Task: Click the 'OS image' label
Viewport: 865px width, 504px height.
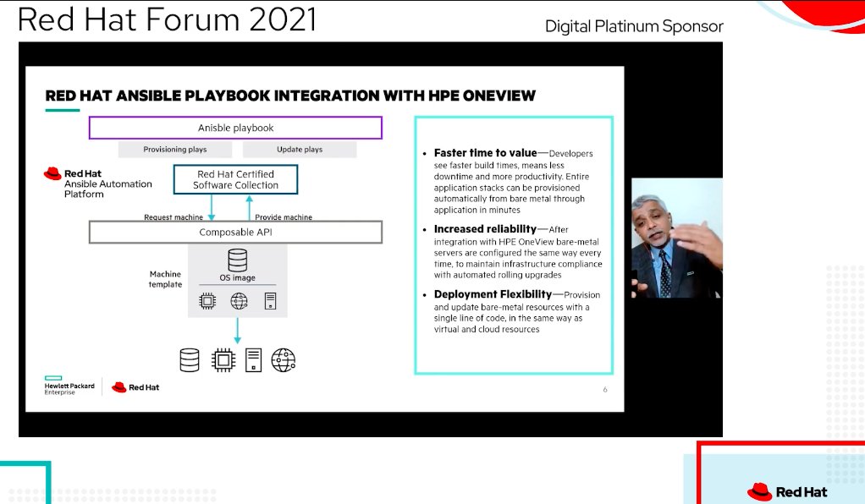Action: tap(237, 278)
